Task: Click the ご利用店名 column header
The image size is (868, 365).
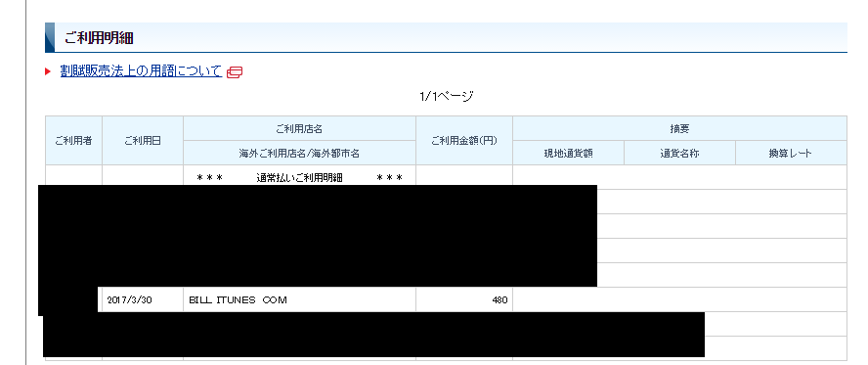Action: click(x=299, y=128)
